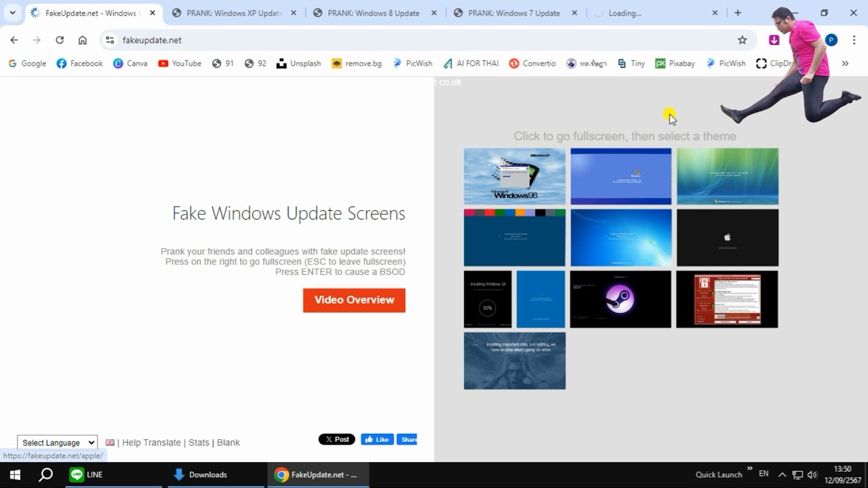
Task: Choose the Windows Vista green theme thumbnail
Action: (x=728, y=176)
